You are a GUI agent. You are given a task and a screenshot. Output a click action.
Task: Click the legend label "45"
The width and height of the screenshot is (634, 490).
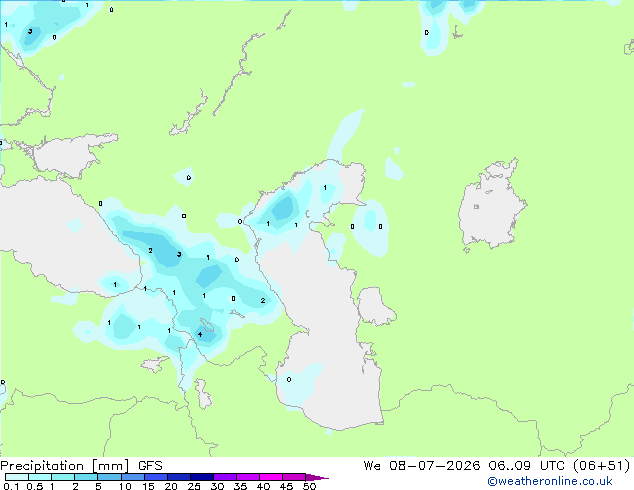(286, 486)
